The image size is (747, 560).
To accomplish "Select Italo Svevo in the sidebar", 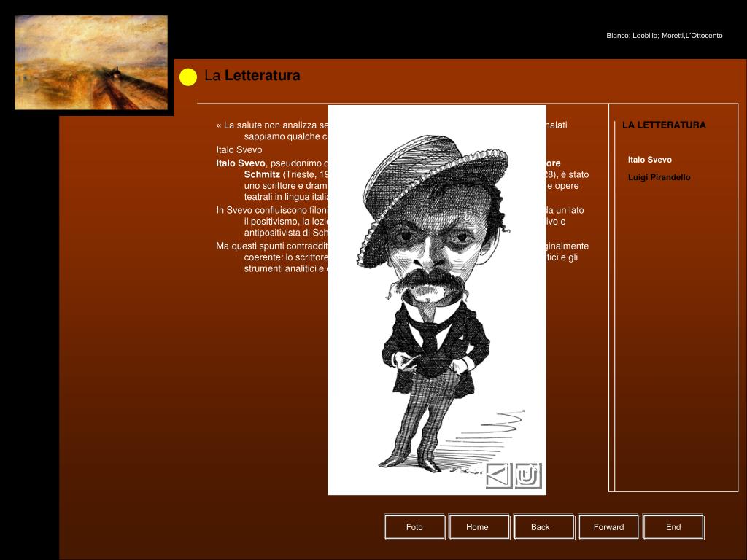I will click(650, 160).
